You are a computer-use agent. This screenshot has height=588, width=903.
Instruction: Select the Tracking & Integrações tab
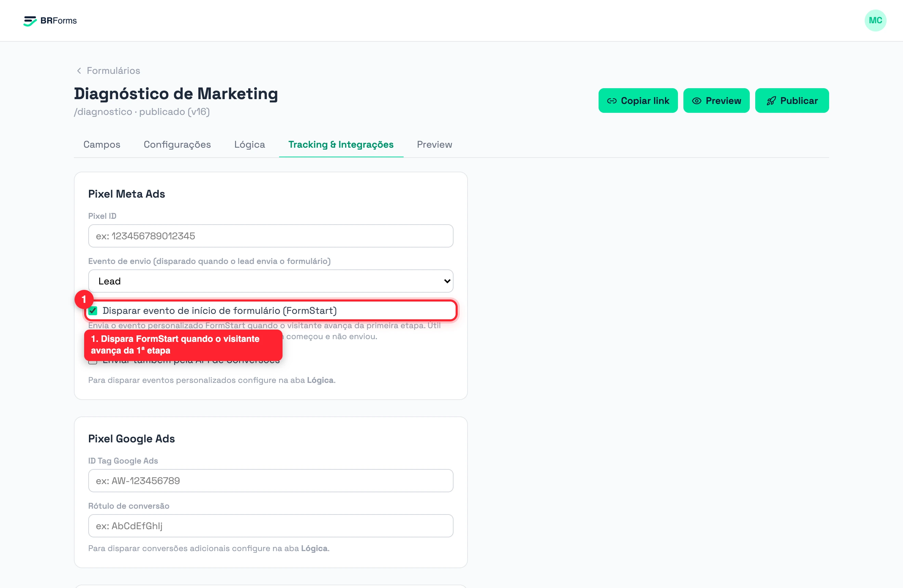(341, 145)
